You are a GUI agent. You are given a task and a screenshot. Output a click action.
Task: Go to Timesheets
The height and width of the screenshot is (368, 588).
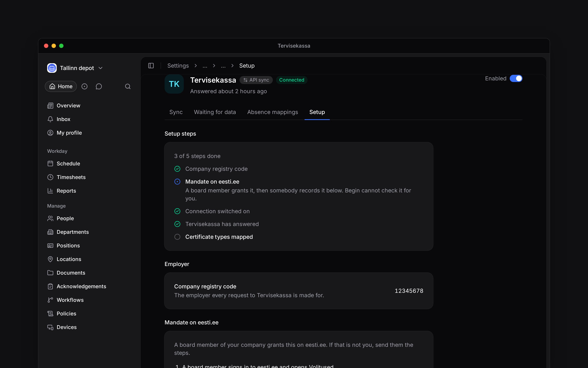pyautogui.click(x=89, y=177)
